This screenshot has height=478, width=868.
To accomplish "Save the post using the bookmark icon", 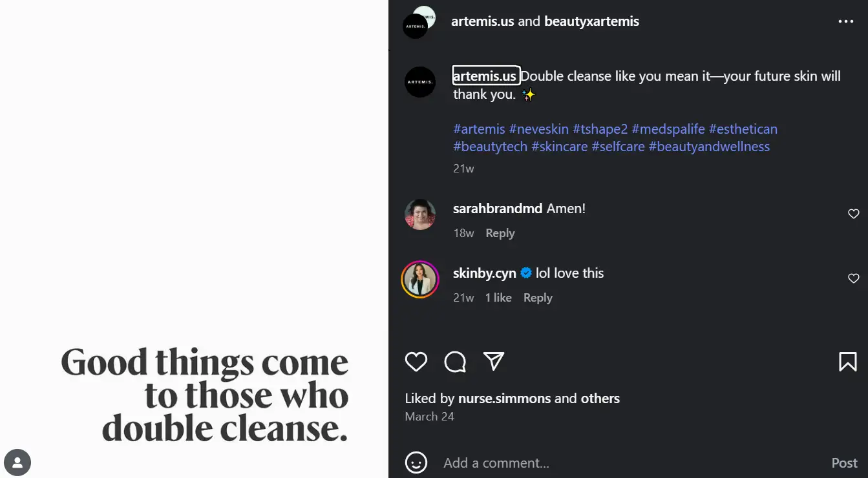I will click(847, 362).
